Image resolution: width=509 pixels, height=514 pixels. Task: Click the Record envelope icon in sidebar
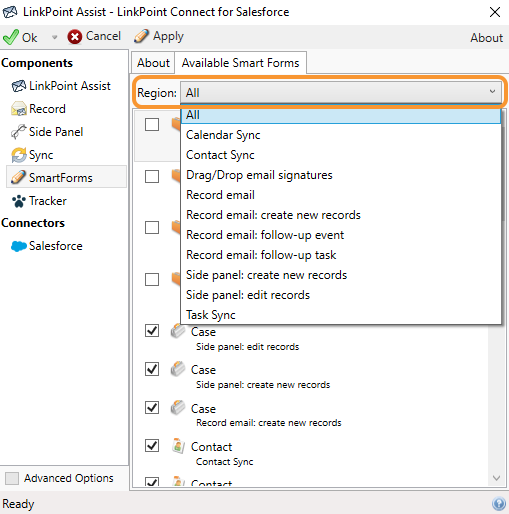[x=19, y=109]
